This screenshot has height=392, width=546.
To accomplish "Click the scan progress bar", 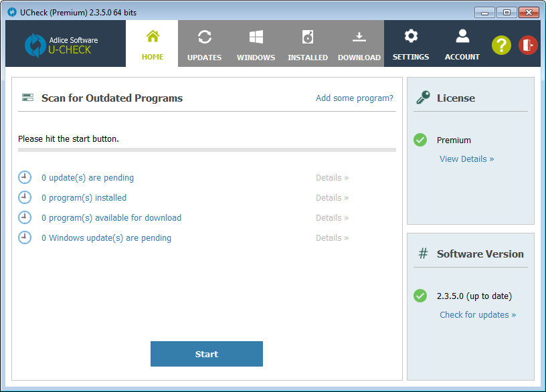I will point(207,150).
